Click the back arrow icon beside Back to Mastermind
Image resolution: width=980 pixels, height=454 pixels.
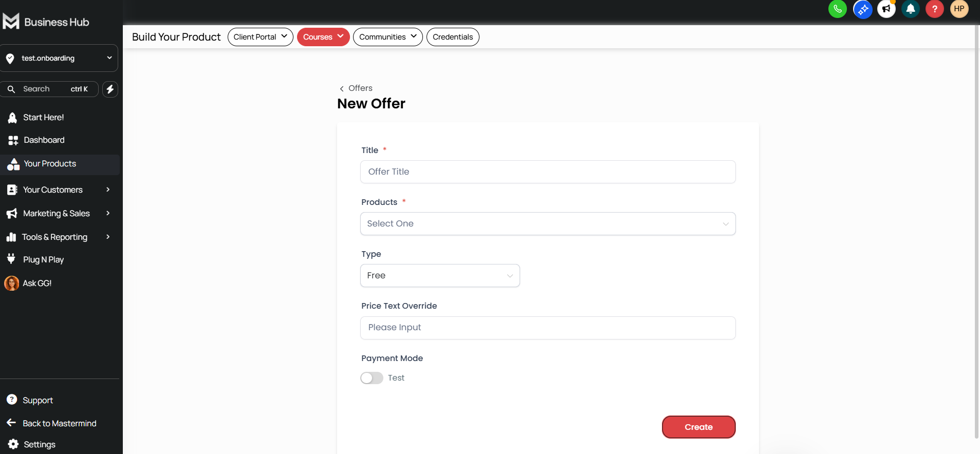[11, 423]
